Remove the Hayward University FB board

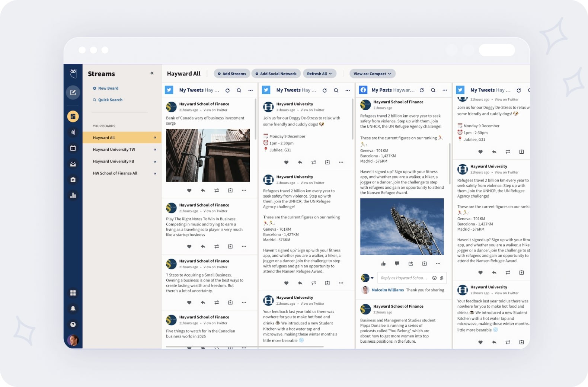click(x=155, y=161)
